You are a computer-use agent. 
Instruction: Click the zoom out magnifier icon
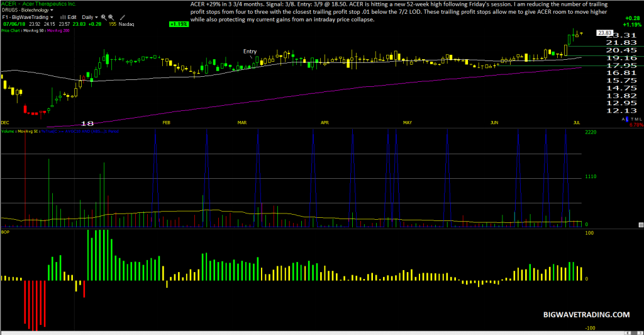click(x=111, y=17)
